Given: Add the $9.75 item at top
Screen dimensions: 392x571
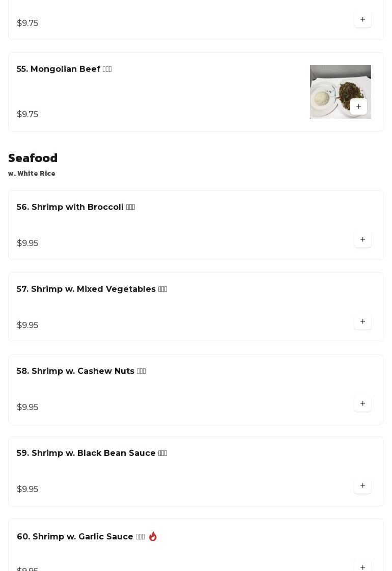Looking at the screenshot, I should pos(362,20).
